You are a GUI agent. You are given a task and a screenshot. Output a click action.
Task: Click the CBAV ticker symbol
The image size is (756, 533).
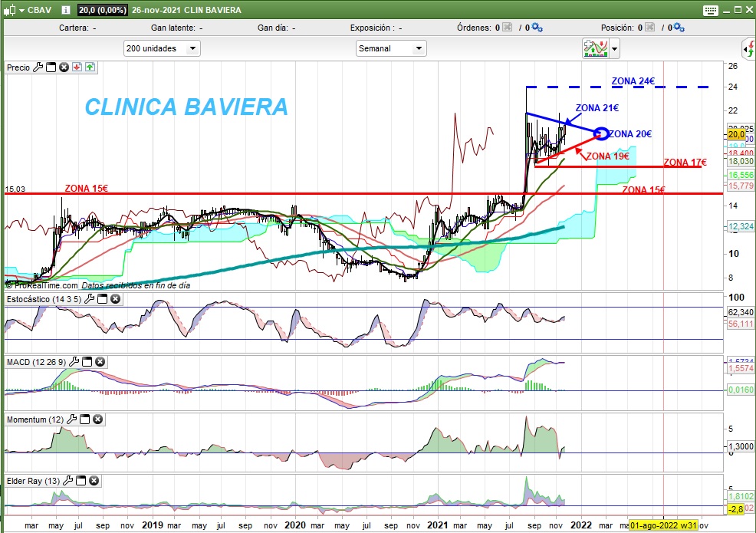tap(40, 10)
